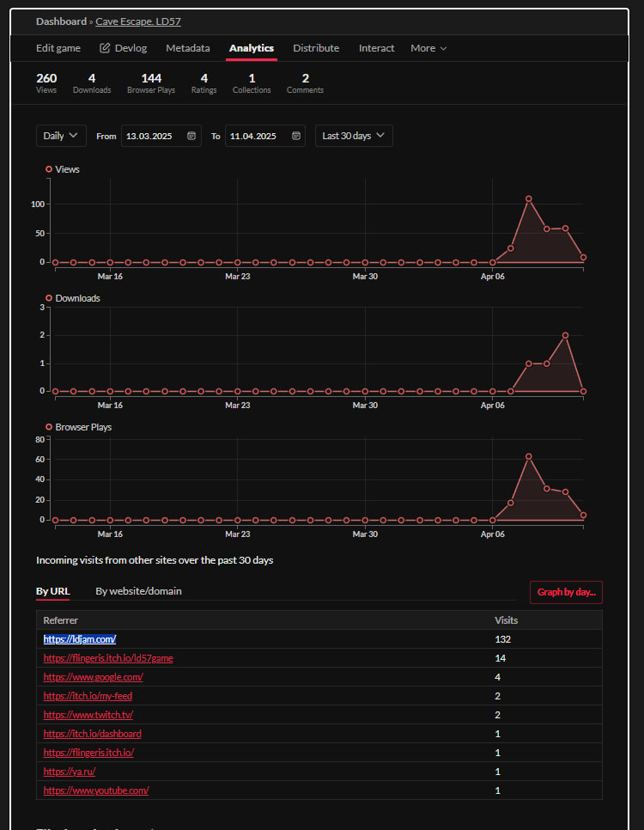Screen dimensions: 644x830
Task: Click the Visits column header
Action: (x=507, y=620)
